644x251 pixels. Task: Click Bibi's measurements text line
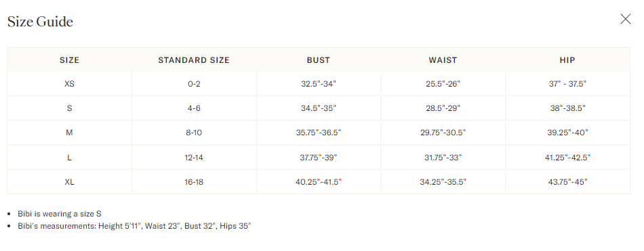[x=134, y=226]
